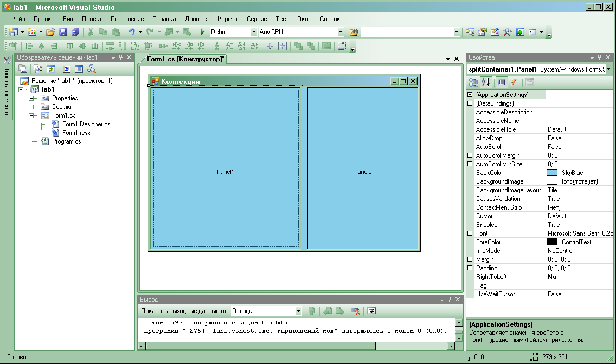616x364 pixels.
Task: Expand the Padding property group
Action: click(470, 268)
